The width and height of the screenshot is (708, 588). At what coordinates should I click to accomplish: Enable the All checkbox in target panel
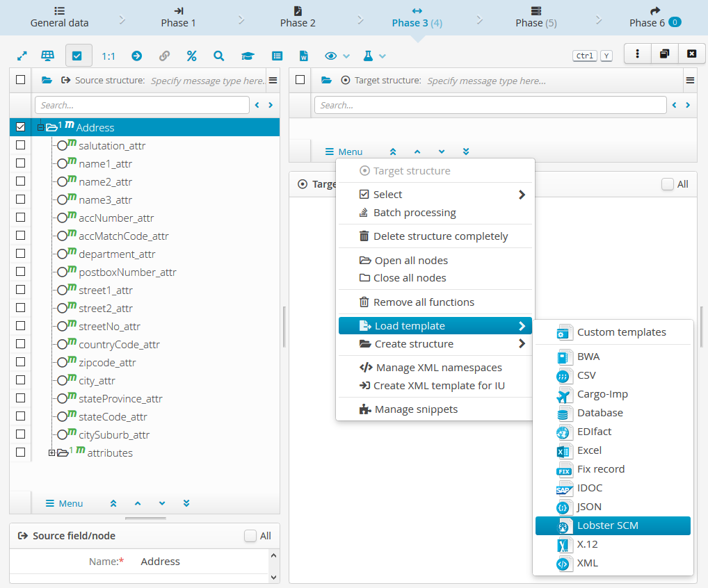(668, 184)
